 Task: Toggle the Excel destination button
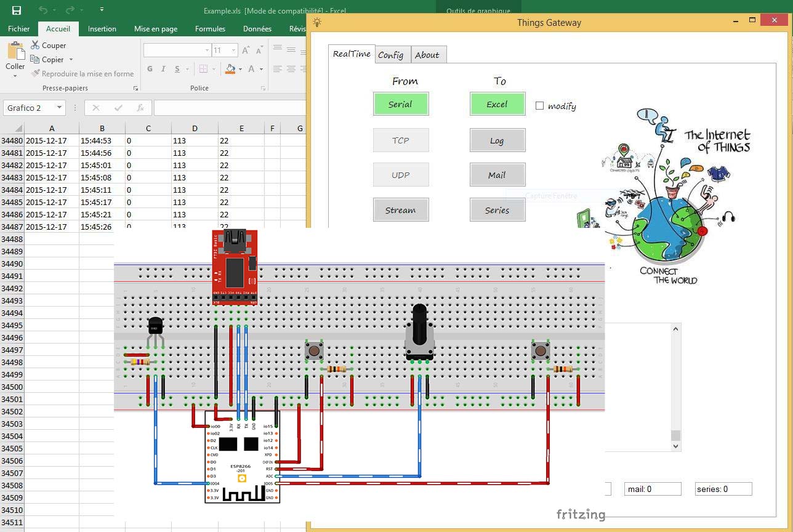(x=497, y=104)
